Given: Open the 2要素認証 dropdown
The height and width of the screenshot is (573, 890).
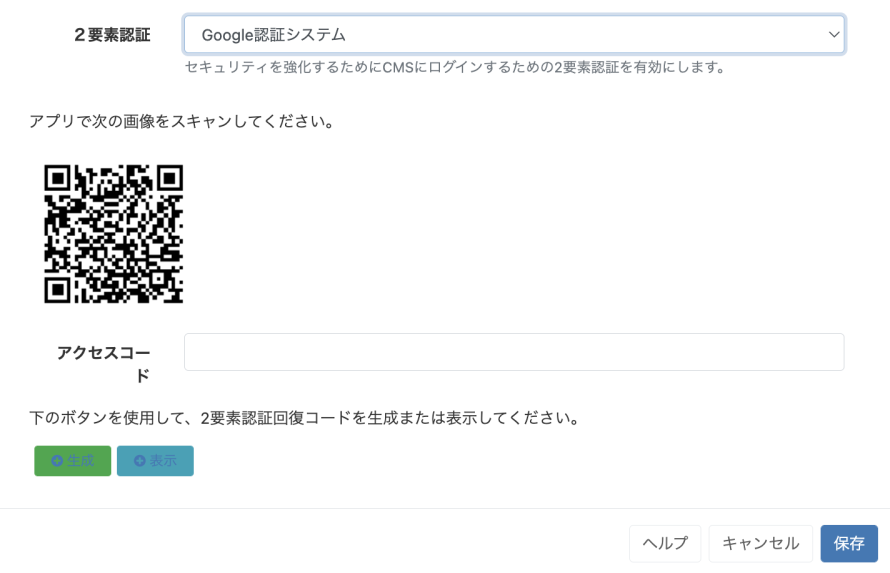Looking at the screenshot, I should click(x=514, y=35).
